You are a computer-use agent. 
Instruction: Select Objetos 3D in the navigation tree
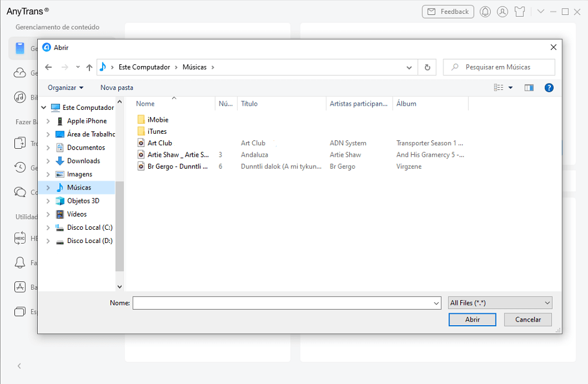click(83, 201)
